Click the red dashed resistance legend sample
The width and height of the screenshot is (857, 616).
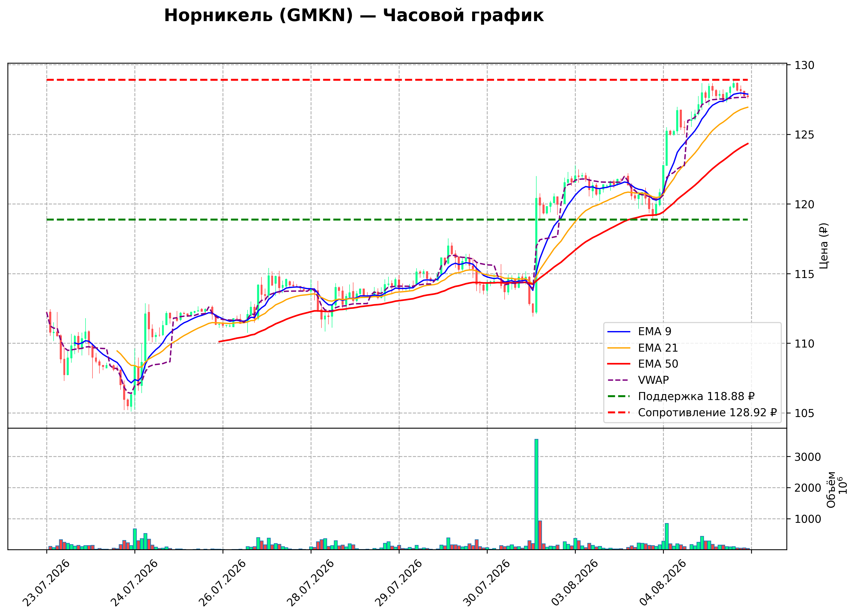(619, 413)
